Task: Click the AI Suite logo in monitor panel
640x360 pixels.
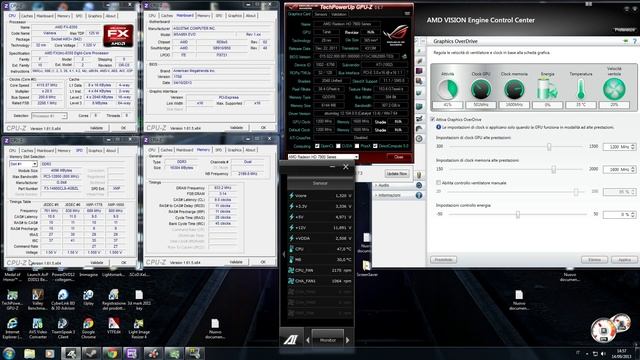Action: (291, 339)
